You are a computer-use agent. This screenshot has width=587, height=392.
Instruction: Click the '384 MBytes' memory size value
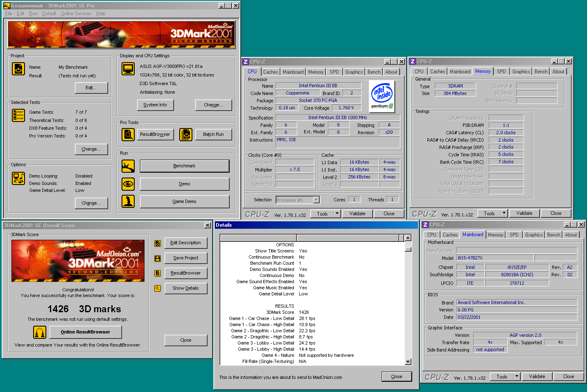click(x=455, y=93)
